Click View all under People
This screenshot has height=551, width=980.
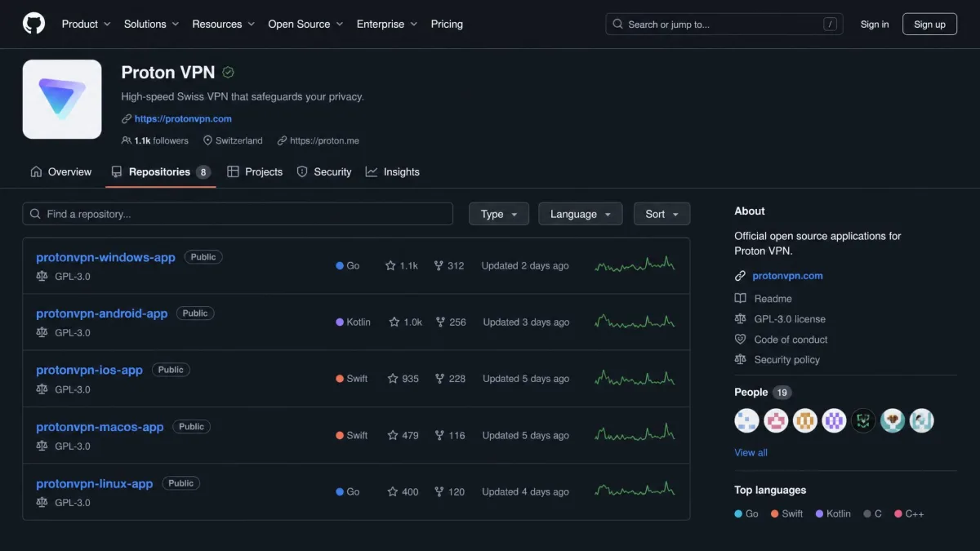point(751,453)
